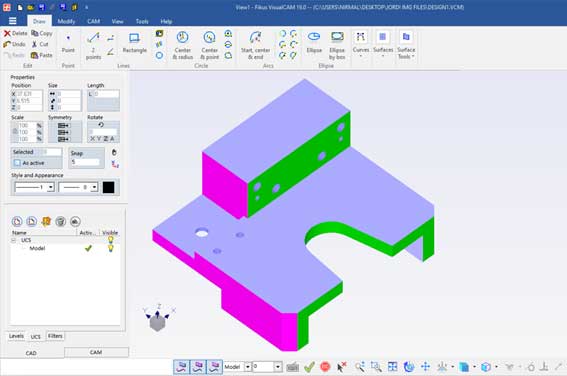Select the Model item in UCS tree
Viewport: 567px width, 376px height.
coord(37,248)
